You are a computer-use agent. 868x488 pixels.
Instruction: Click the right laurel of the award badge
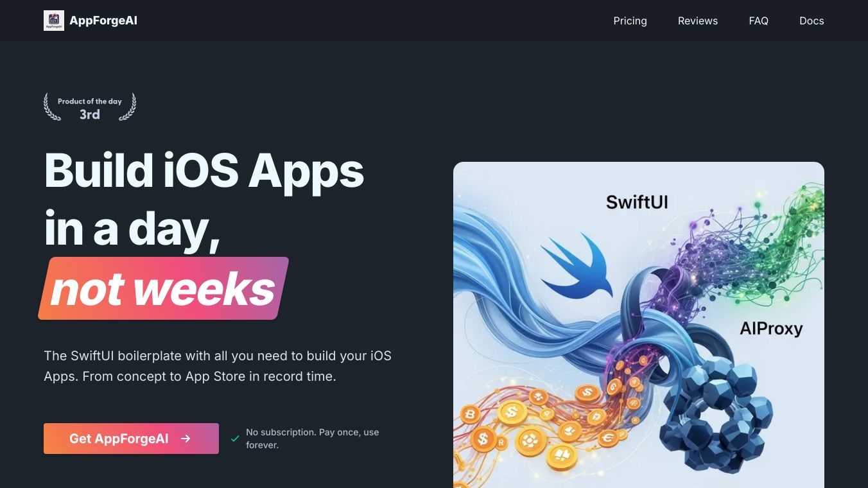point(128,107)
